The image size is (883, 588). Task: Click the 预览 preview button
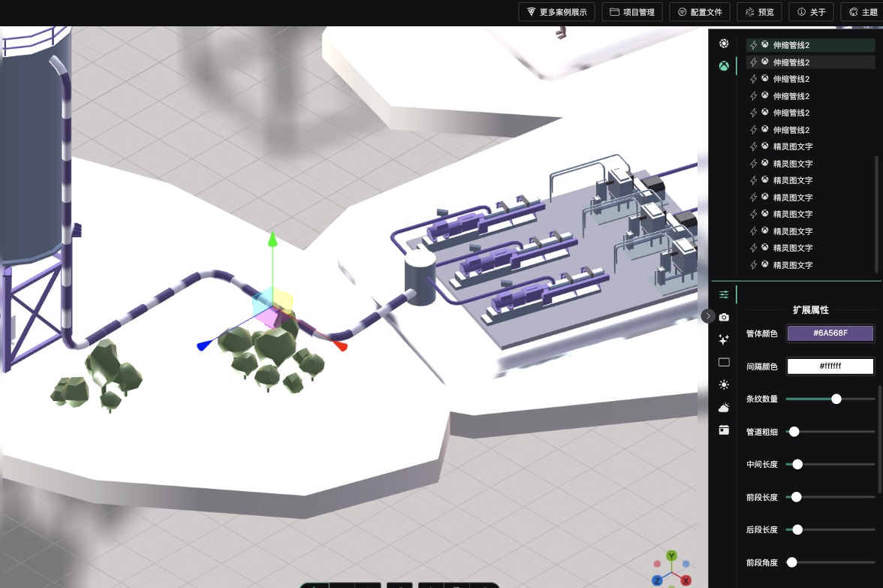coord(759,12)
